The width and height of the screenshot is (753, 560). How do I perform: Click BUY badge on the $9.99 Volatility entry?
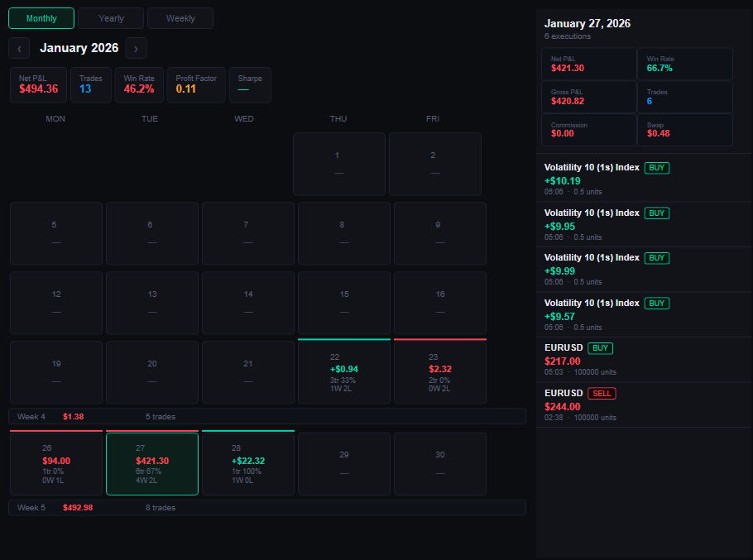[656, 257]
